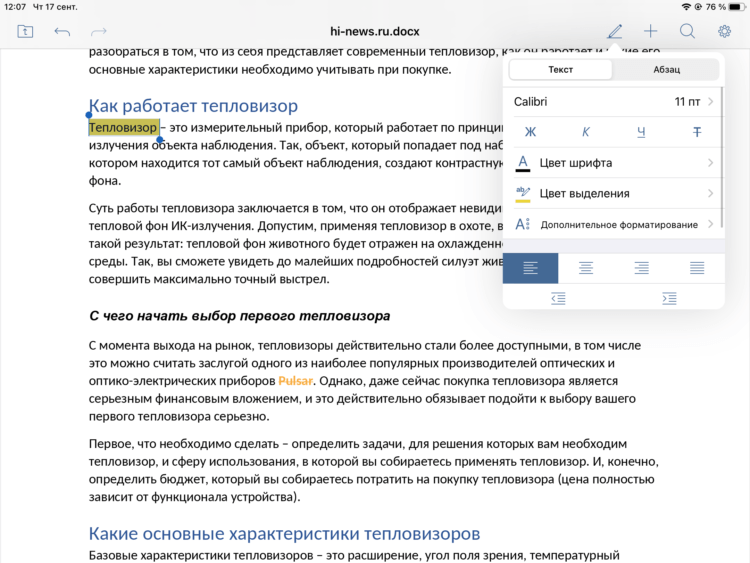Open the plus insert menu
The image size is (750, 563).
point(651,32)
